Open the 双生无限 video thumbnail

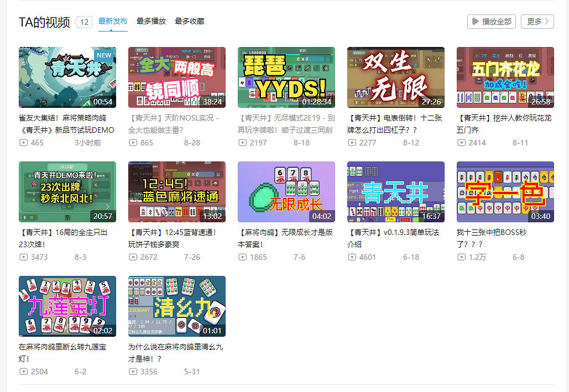(x=395, y=77)
